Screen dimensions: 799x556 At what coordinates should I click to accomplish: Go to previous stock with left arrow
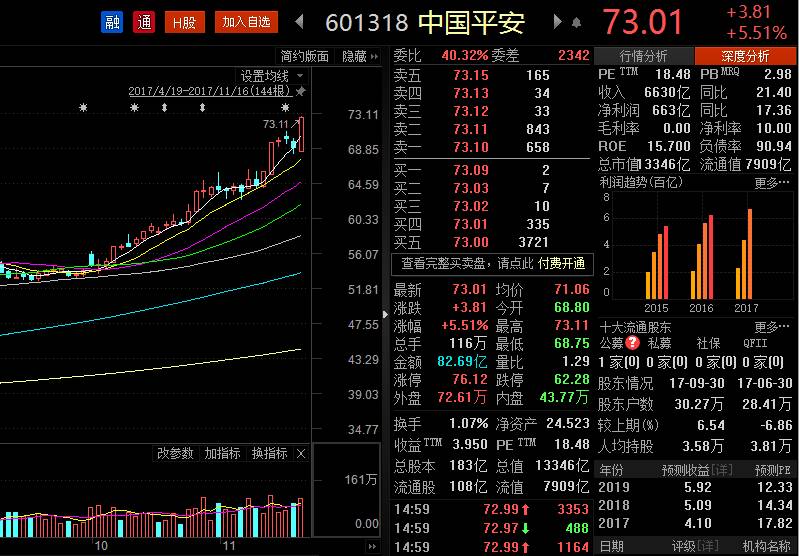300,22
